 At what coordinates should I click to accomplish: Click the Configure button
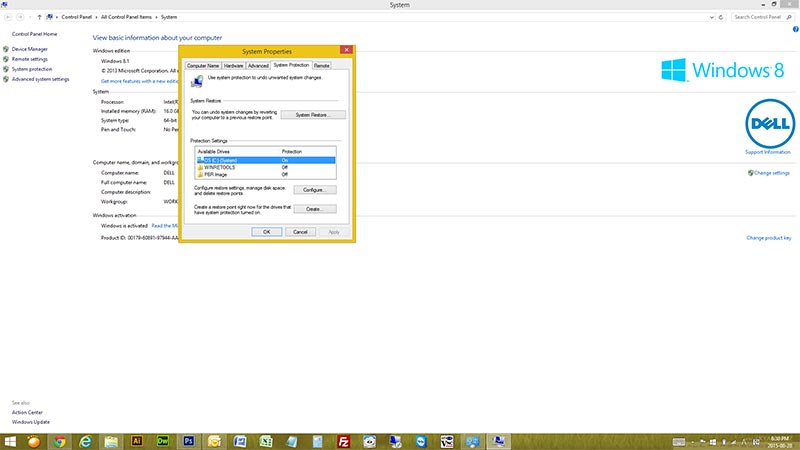[315, 190]
